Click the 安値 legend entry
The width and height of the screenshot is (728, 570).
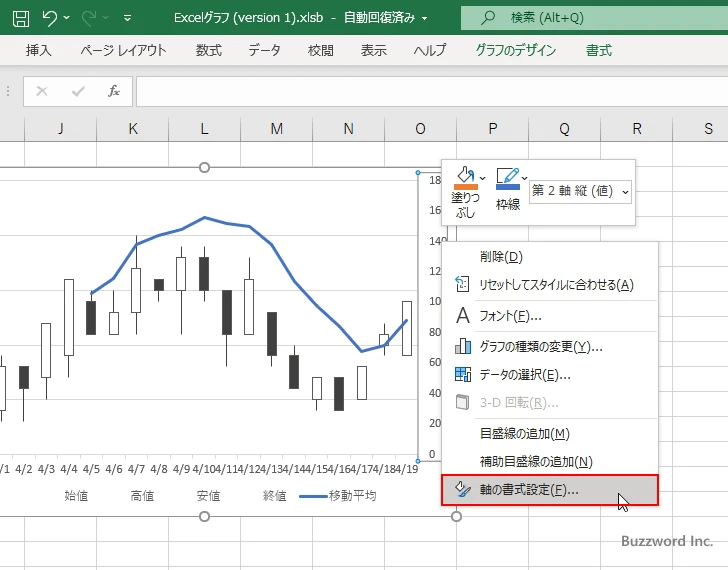click(x=208, y=496)
